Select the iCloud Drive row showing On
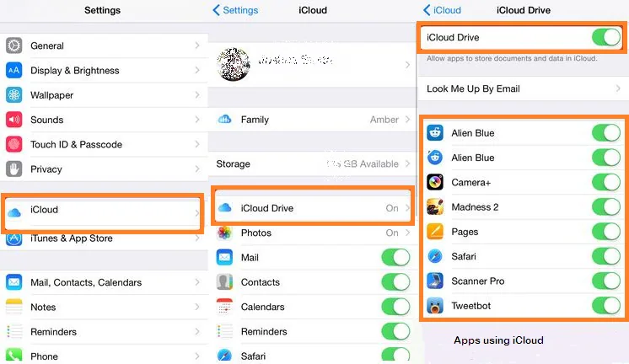The image size is (629, 364). tap(313, 207)
